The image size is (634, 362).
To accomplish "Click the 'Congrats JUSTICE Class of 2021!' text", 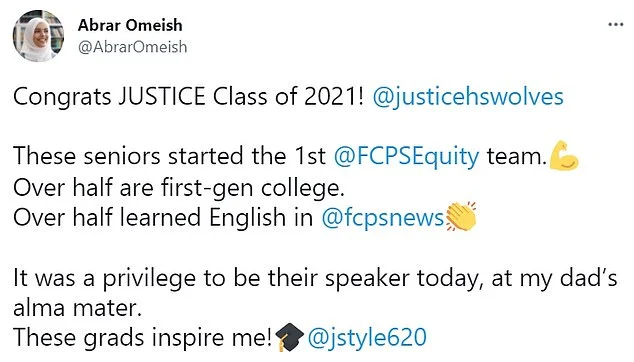I will 188,97.
